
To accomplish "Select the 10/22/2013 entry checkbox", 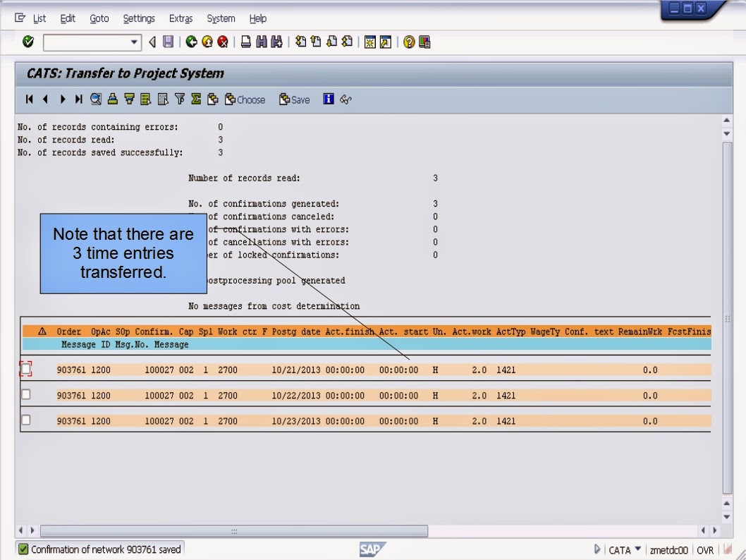I will click(x=25, y=394).
